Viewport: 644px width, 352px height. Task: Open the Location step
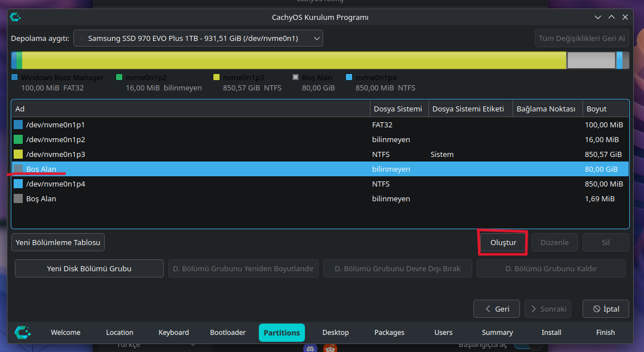point(119,332)
